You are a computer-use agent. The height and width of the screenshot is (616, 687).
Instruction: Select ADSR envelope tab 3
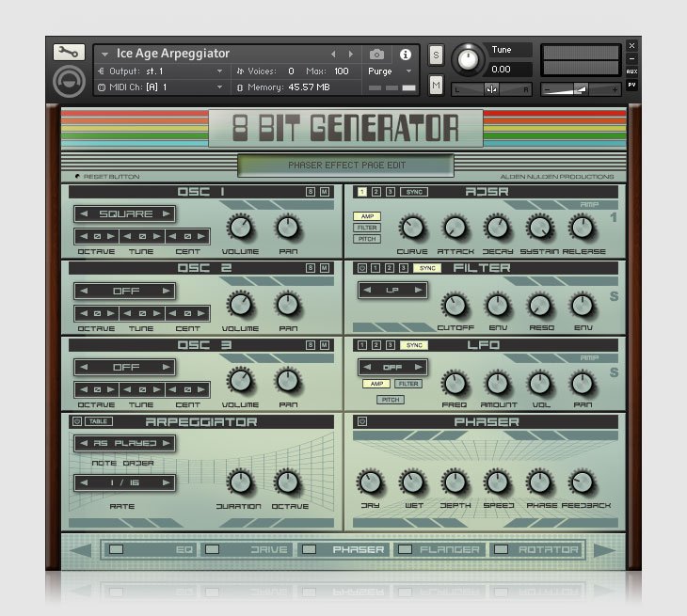390,192
